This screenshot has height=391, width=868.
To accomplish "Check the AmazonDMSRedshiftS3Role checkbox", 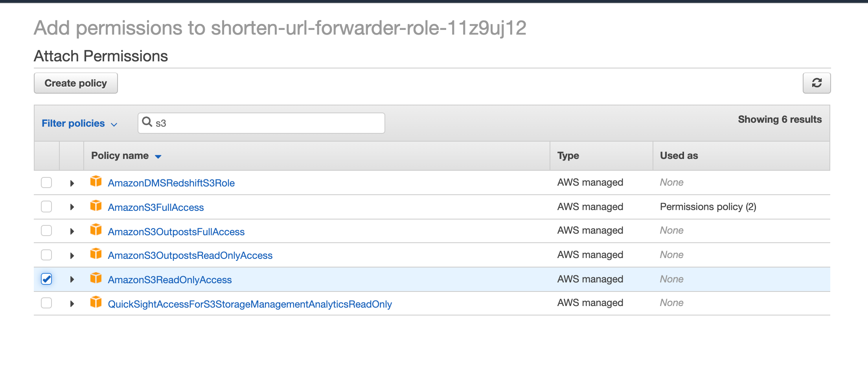I will (x=46, y=183).
